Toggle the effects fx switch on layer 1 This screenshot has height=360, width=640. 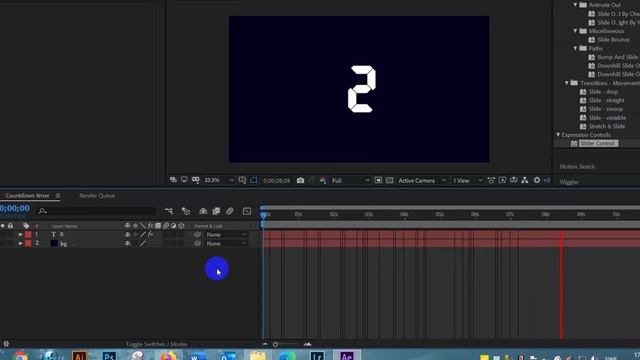click(x=151, y=235)
